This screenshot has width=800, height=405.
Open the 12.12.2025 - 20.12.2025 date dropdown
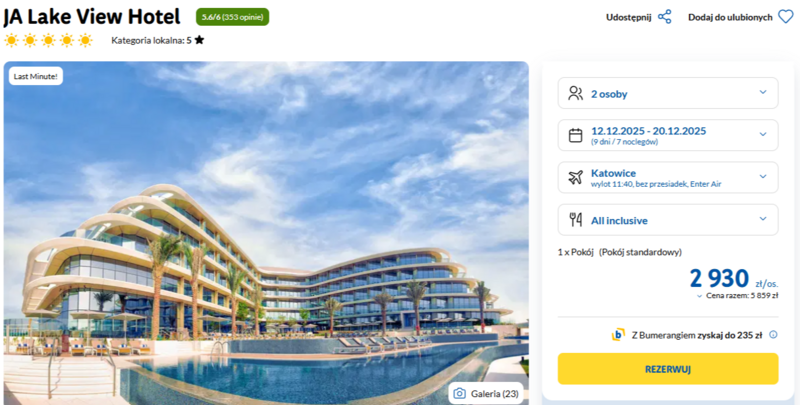(x=668, y=135)
